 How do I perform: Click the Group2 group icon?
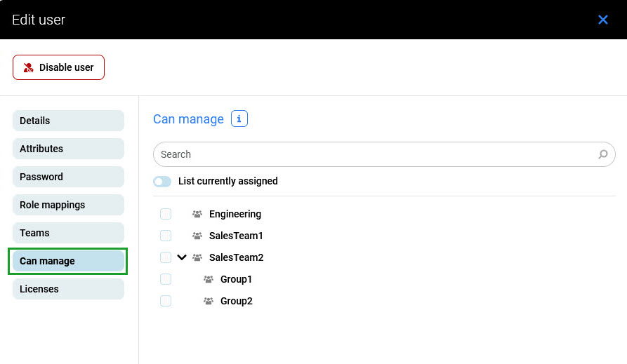click(209, 302)
